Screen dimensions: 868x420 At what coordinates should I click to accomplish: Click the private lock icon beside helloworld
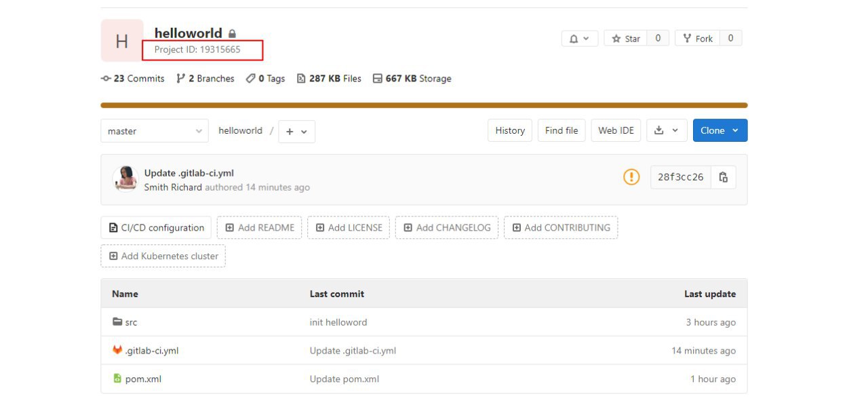233,33
